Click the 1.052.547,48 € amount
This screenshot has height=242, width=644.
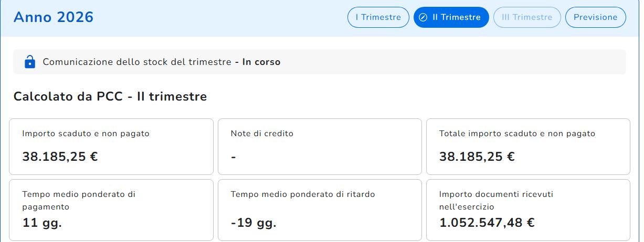click(487, 223)
